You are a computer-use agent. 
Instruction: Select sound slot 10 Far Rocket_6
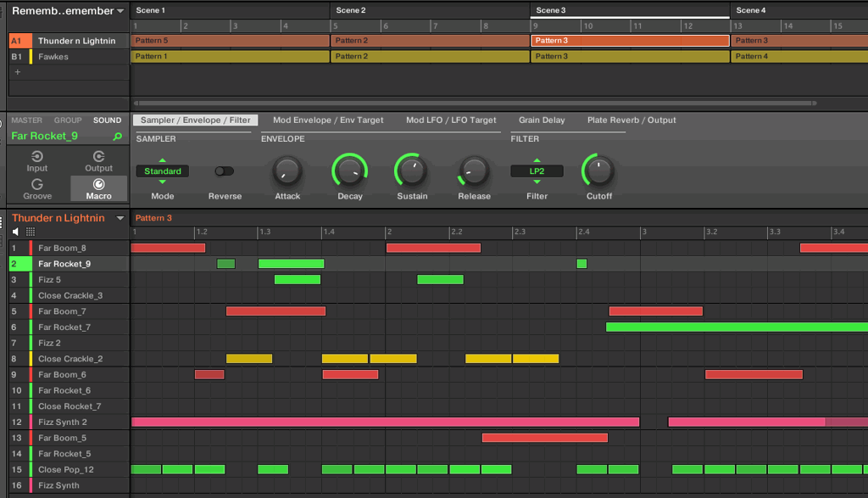coord(70,390)
